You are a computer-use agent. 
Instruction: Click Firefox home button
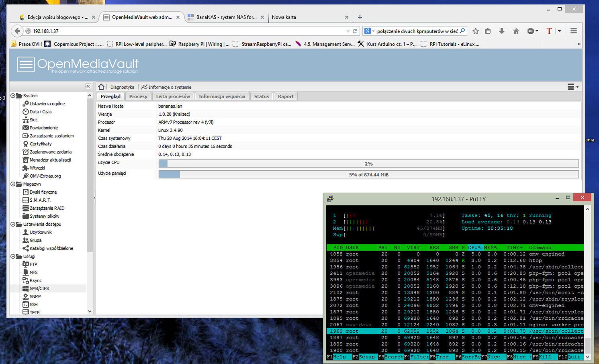click(x=516, y=31)
